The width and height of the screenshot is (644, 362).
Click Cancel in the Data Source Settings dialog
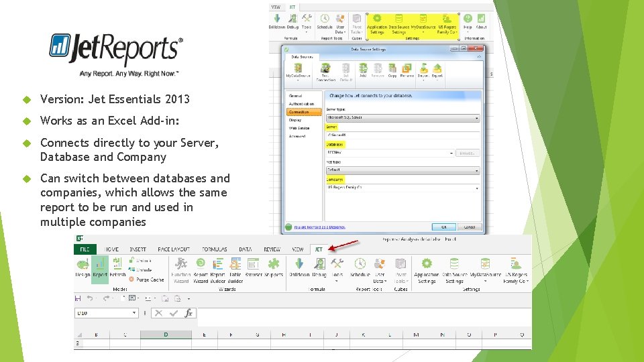[x=470, y=227]
